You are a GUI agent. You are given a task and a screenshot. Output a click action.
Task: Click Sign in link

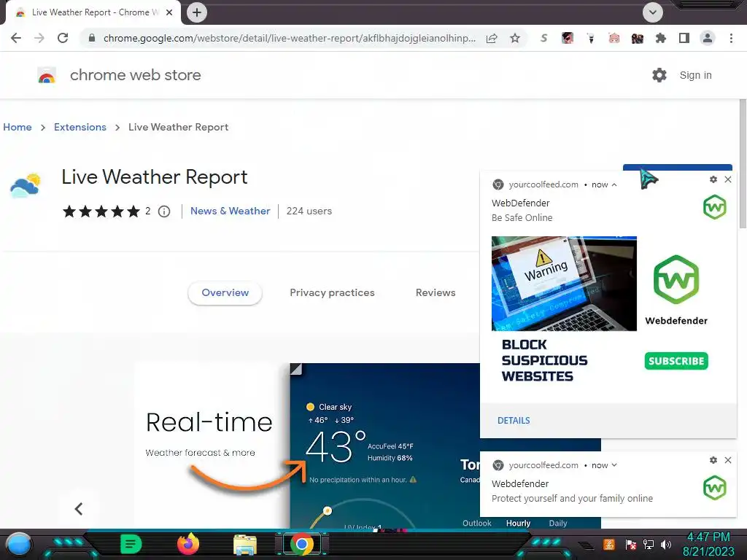[695, 75]
